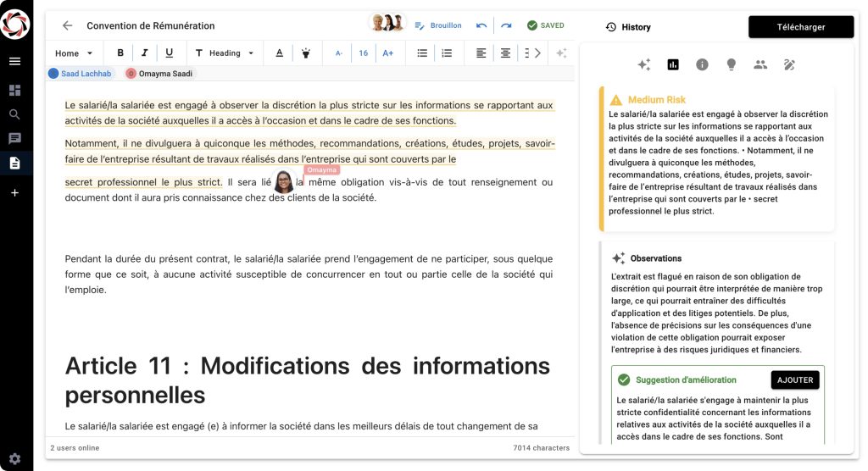Toggle underline formatting

pos(169,53)
